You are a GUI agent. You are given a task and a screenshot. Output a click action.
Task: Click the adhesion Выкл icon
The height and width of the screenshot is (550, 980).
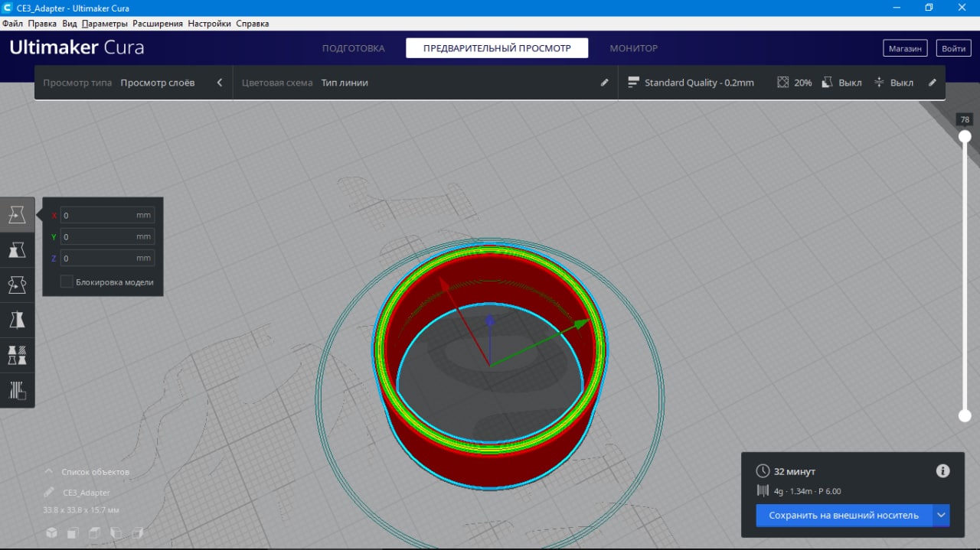tap(879, 83)
